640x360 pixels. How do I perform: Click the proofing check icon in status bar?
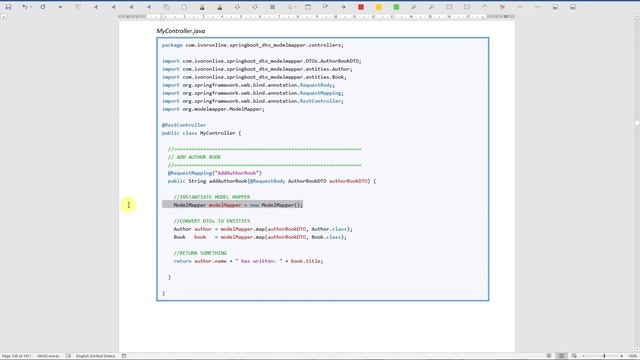pos(68,356)
